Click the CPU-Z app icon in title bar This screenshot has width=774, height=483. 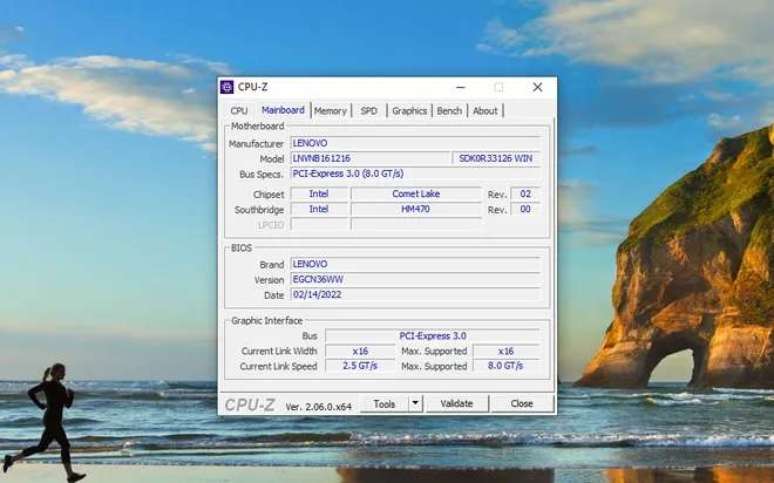tap(227, 87)
